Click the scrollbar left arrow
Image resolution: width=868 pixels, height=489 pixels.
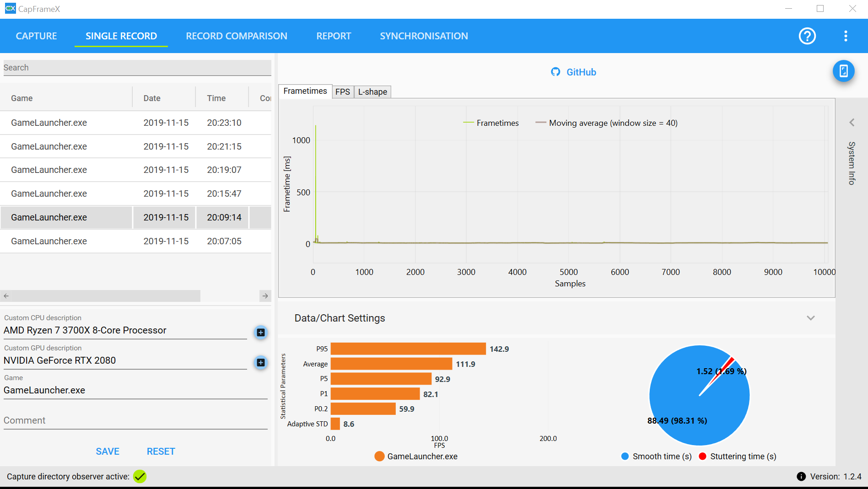pyautogui.click(x=6, y=296)
